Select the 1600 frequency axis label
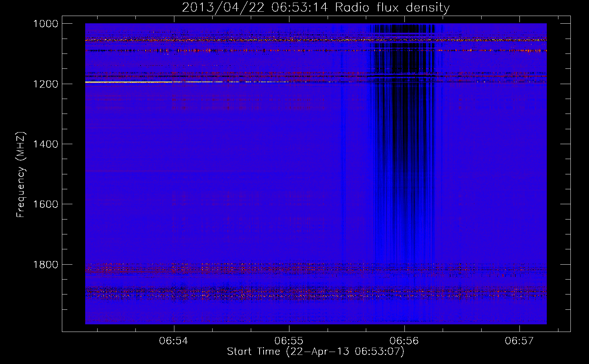The height and width of the screenshot is (364, 589). coord(46,204)
